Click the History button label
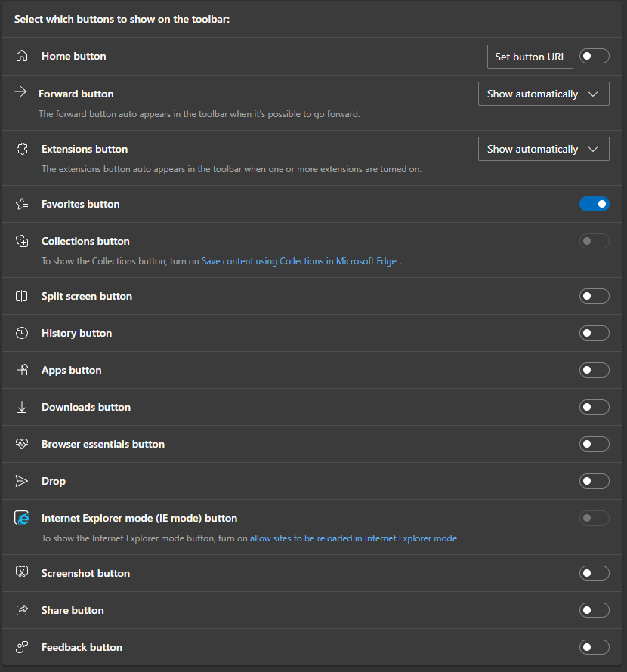Screen dimensions: 627x672 click(77, 333)
